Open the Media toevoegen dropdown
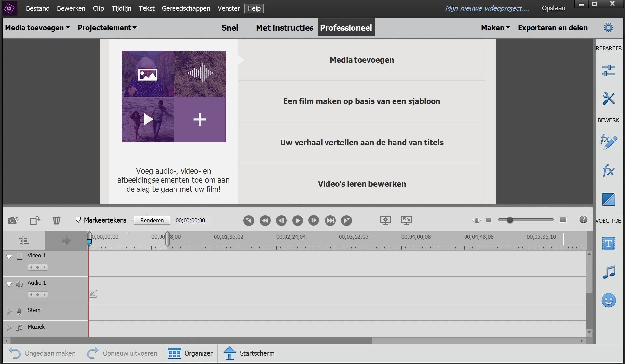 pos(37,28)
